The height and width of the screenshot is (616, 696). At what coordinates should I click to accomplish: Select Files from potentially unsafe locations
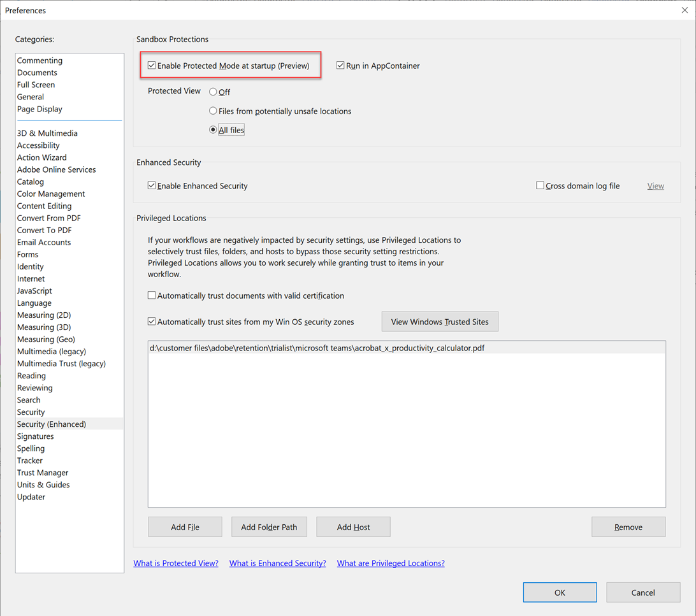point(213,111)
